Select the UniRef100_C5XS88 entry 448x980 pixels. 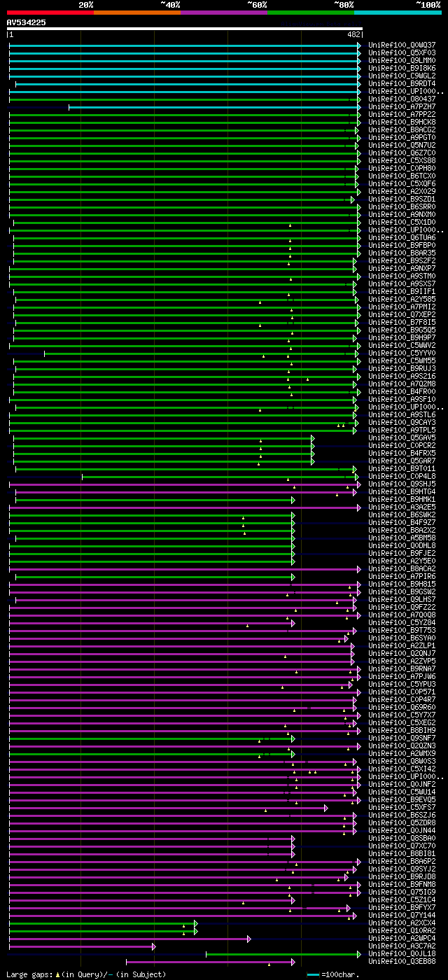pyautogui.click(x=402, y=160)
